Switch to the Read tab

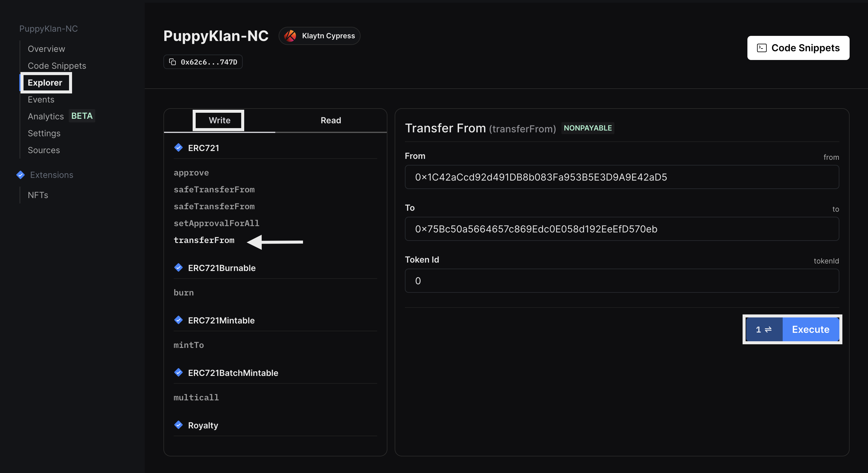(x=330, y=120)
